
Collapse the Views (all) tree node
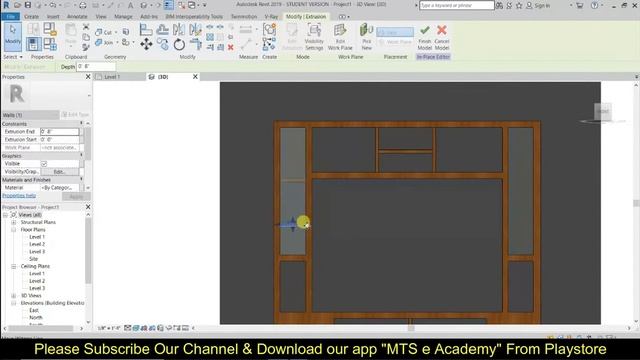(5, 215)
